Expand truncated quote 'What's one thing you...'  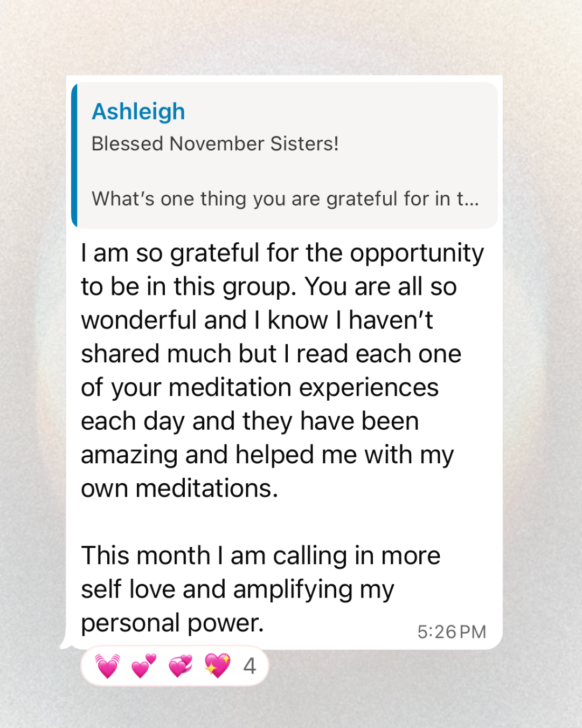[x=285, y=199]
